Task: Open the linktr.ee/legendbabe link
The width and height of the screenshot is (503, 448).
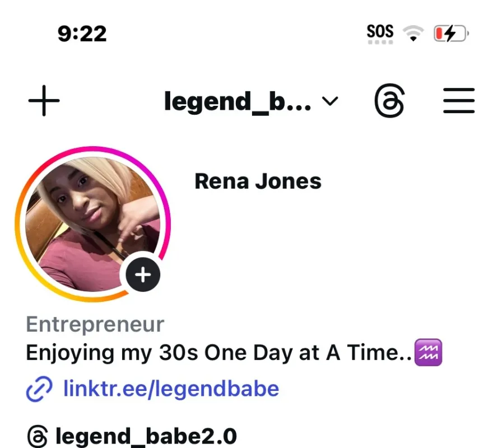Action: [171, 388]
